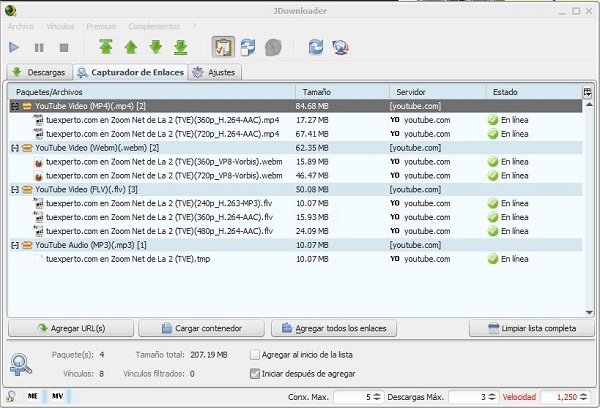Click 'Limpiar lista completa' button
Image resolution: width=600 pixels, height=408 pixels.
tap(531, 328)
